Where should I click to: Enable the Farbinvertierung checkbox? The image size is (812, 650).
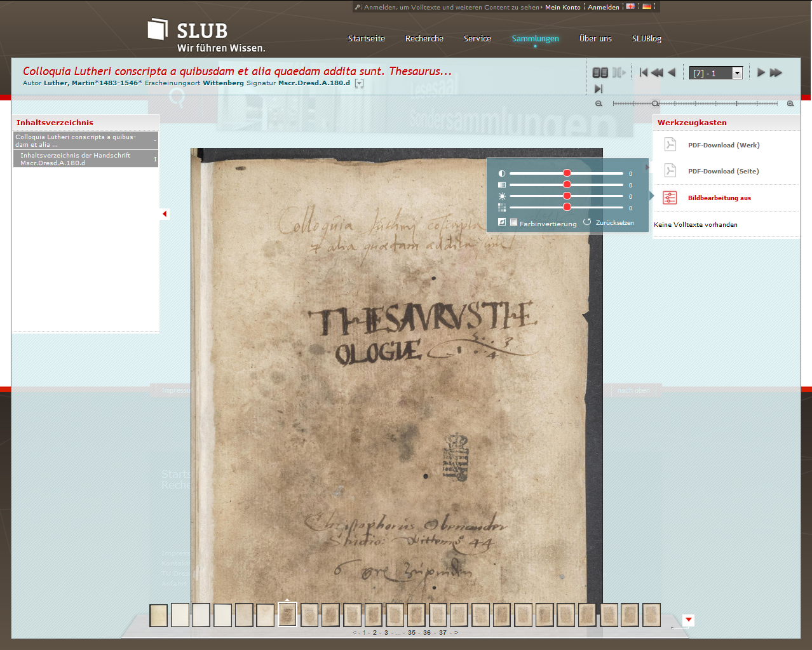tap(513, 222)
